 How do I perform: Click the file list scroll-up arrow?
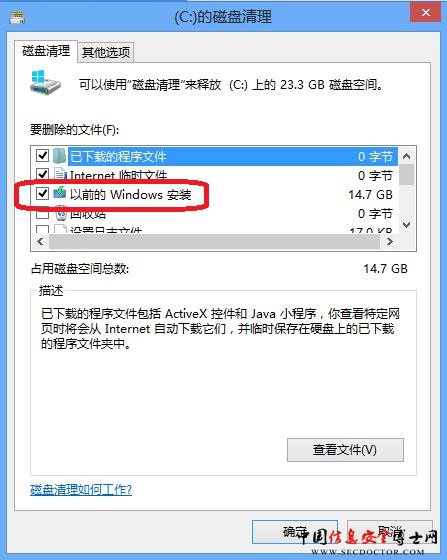point(406,156)
